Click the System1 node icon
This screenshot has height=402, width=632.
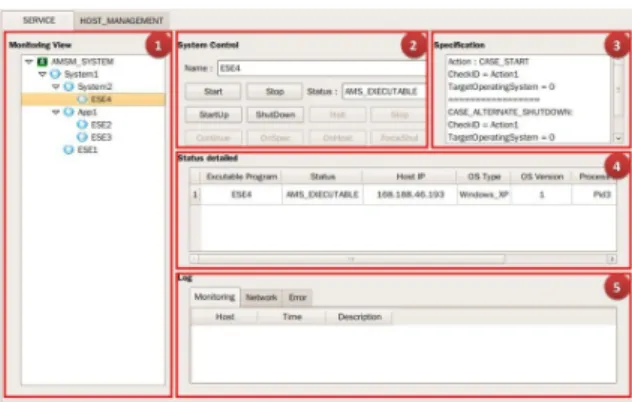pyautogui.click(x=55, y=74)
